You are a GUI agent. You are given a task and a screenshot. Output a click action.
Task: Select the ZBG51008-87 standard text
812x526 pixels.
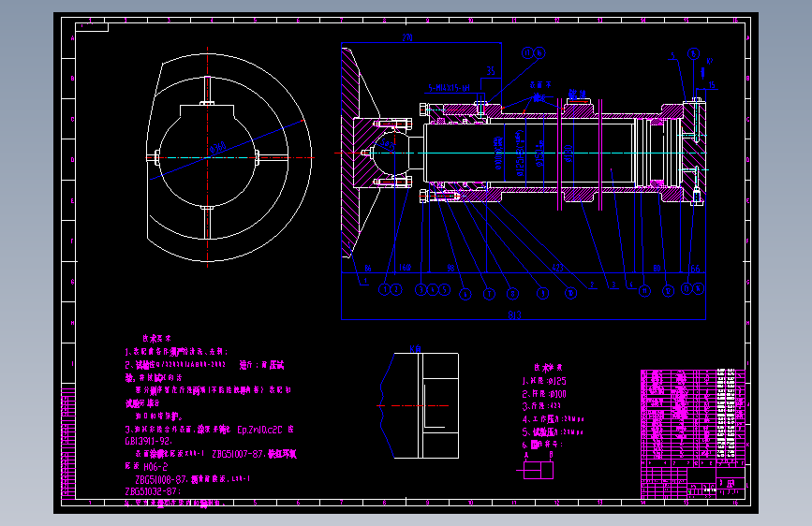point(160,479)
